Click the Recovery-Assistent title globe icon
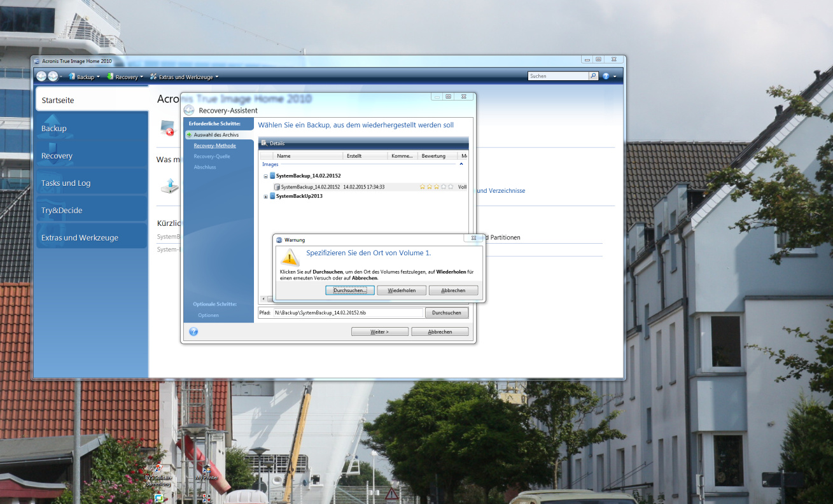833x504 pixels. [x=189, y=110]
